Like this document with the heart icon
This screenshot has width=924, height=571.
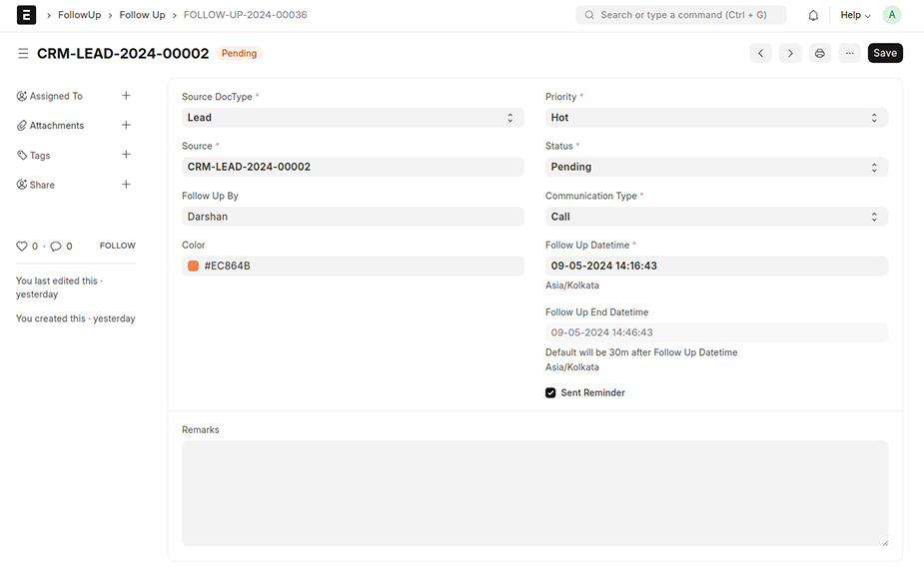(x=22, y=246)
